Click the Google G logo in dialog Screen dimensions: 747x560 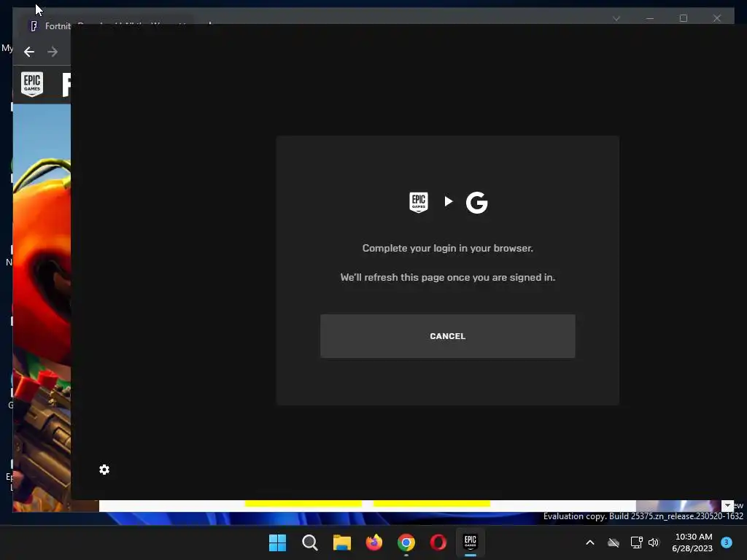click(x=477, y=203)
